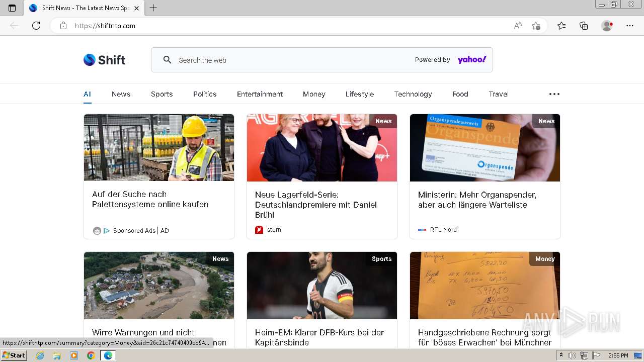Open the Money category
Image resolution: width=644 pixels, height=362 pixels.
[314, 94]
